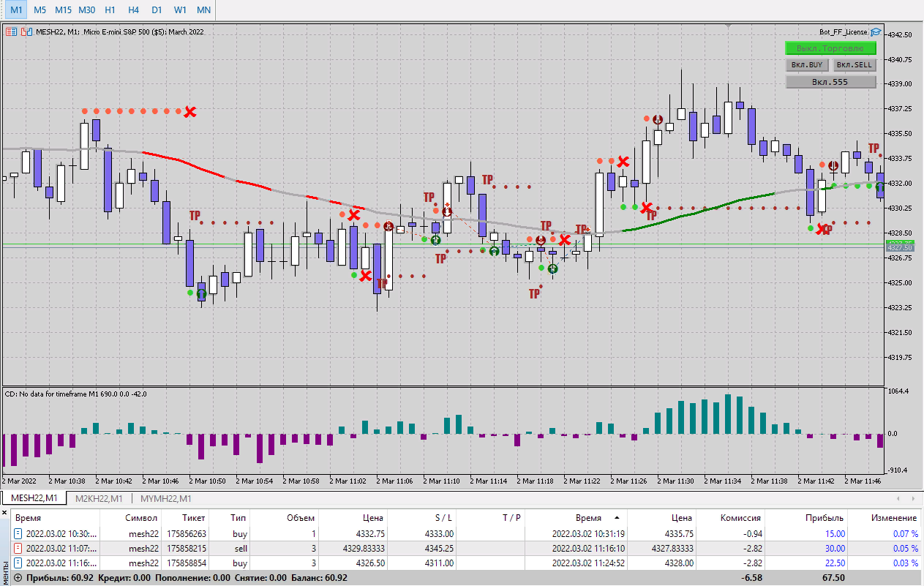Viewport: 924px width, 586px height.
Task: Open the MYMH22,M1 chart tab
Action: click(x=165, y=498)
